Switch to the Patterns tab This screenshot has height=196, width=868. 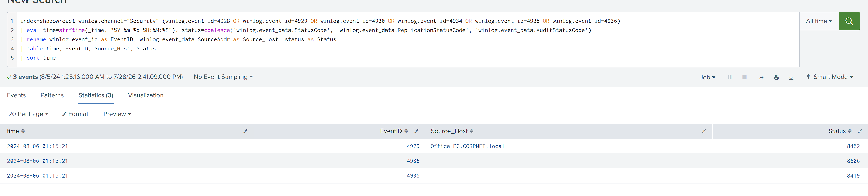pyautogui.click(x=52, y=95)
